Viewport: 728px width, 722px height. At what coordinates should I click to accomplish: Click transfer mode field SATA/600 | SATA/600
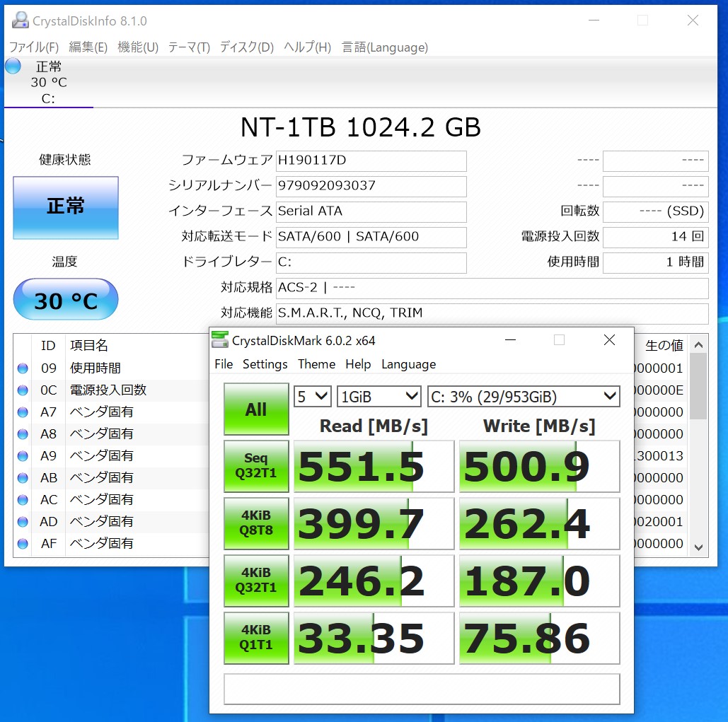click(x=371, y=237)
